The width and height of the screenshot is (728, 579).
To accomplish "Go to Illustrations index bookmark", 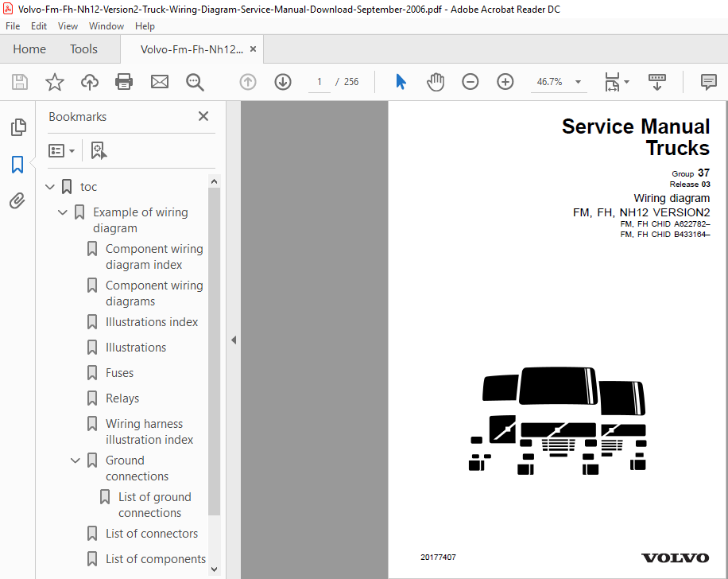I will click(152, 322).
